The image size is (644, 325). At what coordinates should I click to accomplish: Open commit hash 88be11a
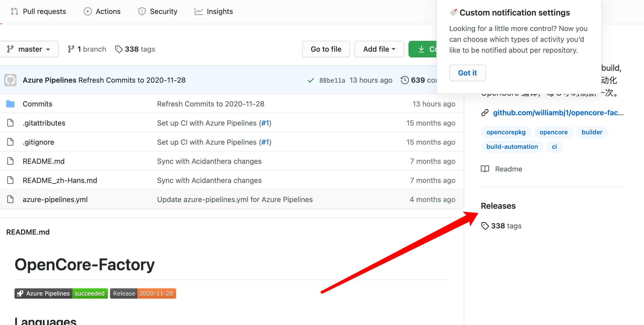(332, 80)
